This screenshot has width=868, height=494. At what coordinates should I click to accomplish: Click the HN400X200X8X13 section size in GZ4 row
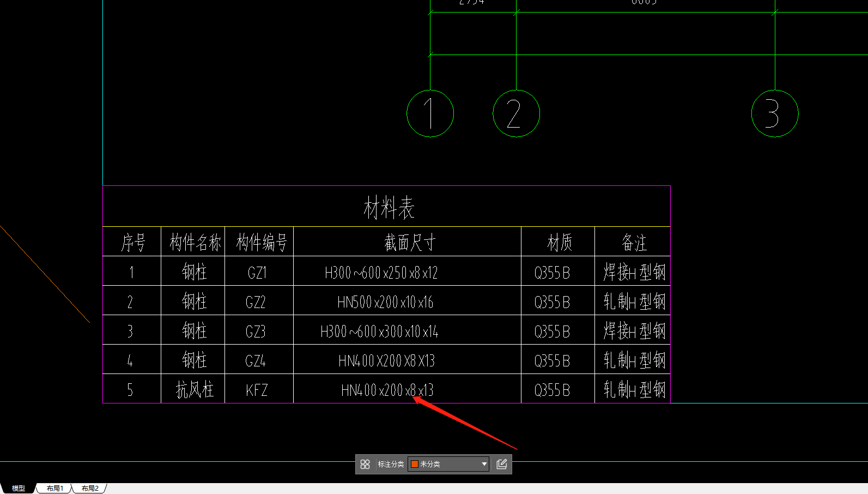tap(387, 360)
